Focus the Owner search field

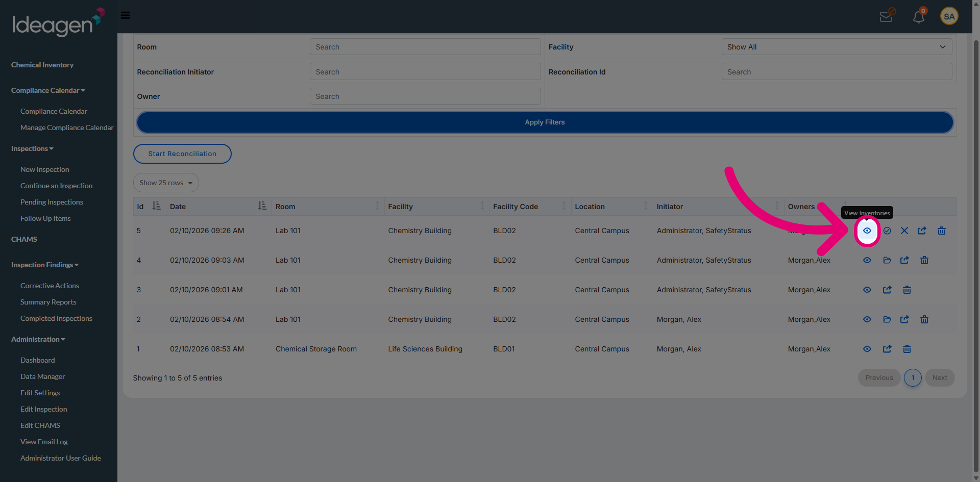pyautogui.click(x=425, y=96)
